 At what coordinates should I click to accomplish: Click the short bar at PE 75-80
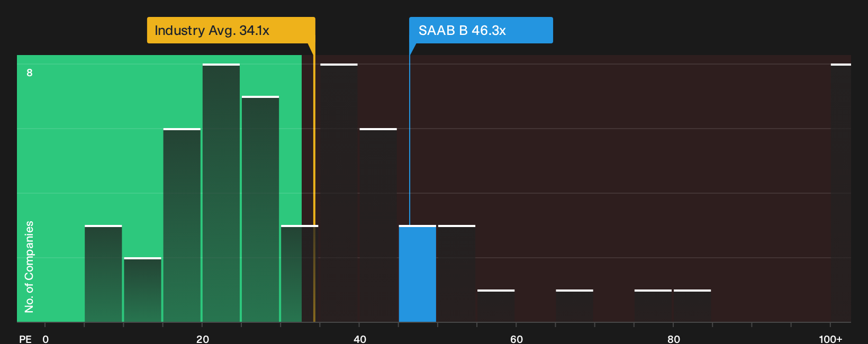tap(653, 306)
